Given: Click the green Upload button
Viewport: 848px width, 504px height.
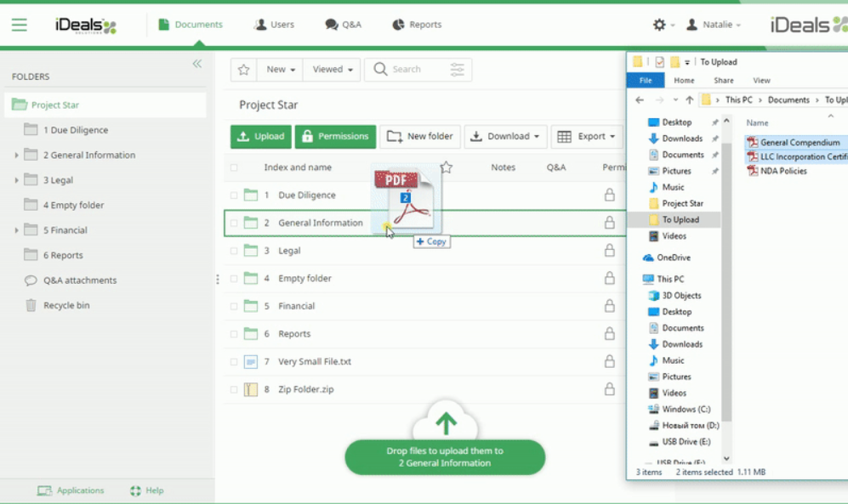Looking at the screenshot, I should point(260,136).
